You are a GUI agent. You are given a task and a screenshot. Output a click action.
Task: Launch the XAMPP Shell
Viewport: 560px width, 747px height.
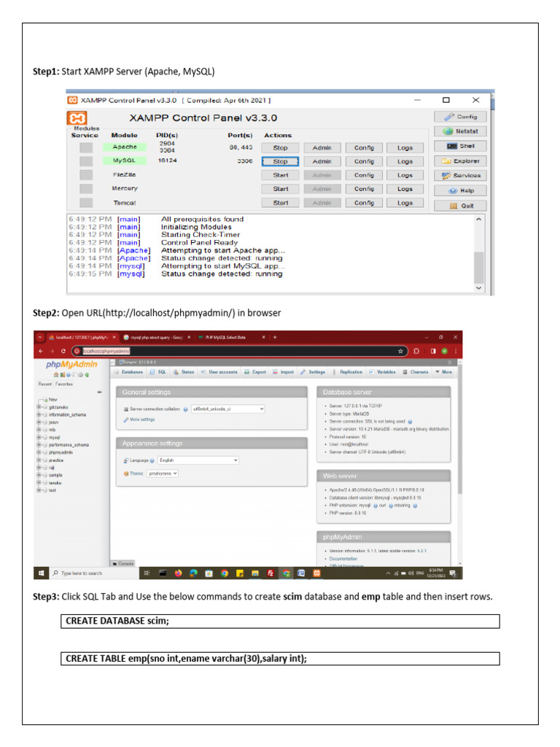click(460, 146)
